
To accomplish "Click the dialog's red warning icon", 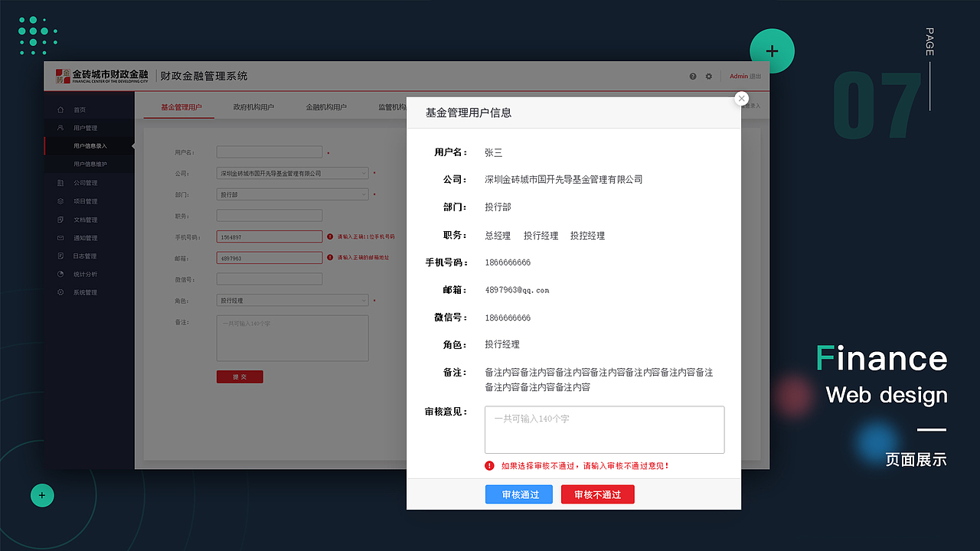I will pyautogui.click(x=489, y=465).
